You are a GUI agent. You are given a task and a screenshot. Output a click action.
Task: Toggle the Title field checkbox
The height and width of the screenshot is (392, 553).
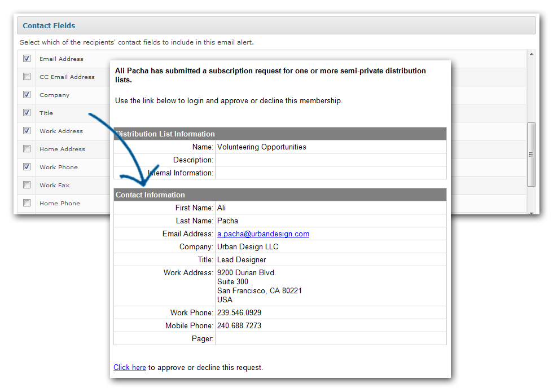tap(27, 112)
